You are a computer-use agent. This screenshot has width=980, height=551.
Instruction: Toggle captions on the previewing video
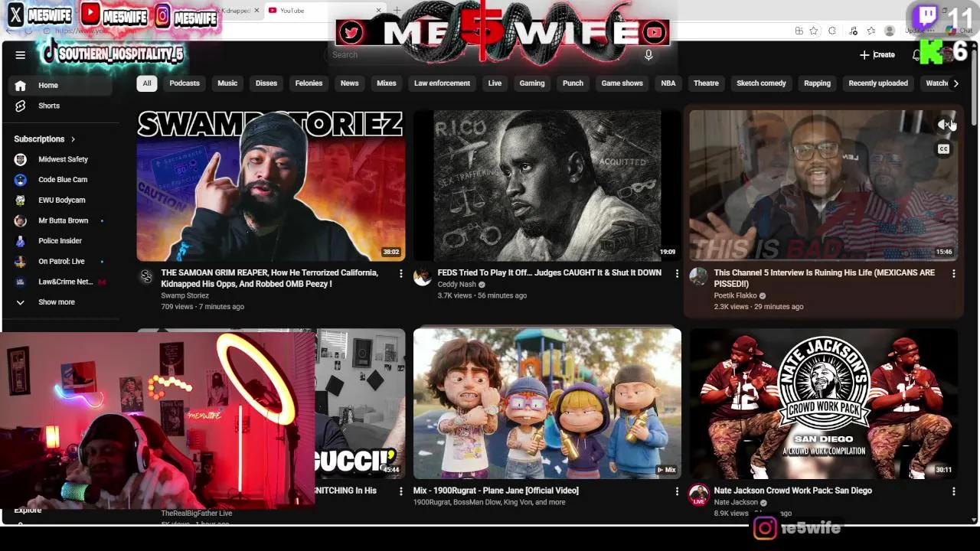(x=943, y=149)
